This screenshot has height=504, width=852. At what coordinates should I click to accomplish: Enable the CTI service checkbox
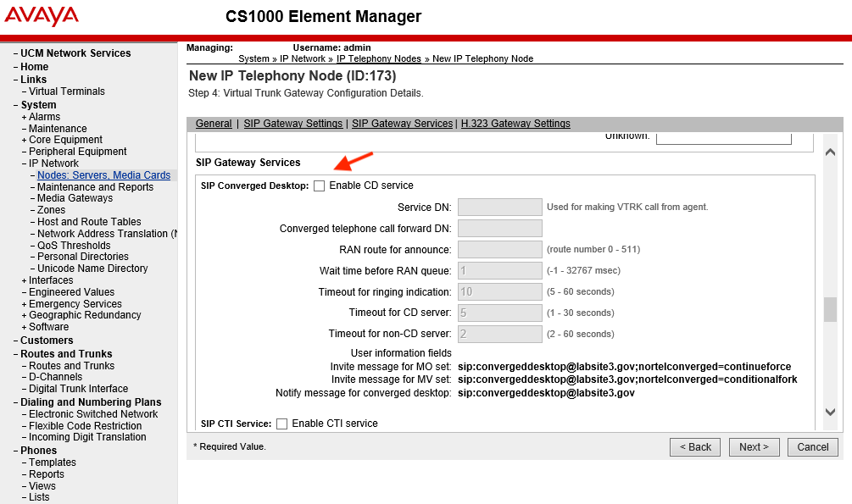[x=281, y=424]
